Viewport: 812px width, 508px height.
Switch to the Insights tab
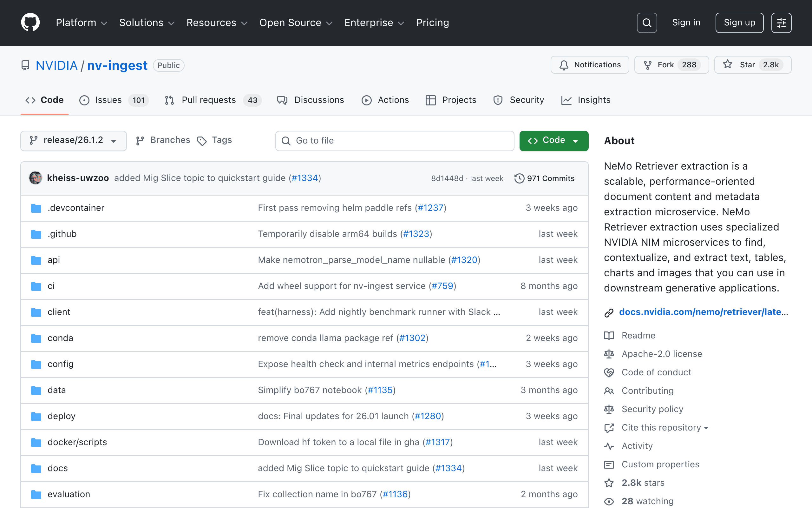(x=586, y=100)
